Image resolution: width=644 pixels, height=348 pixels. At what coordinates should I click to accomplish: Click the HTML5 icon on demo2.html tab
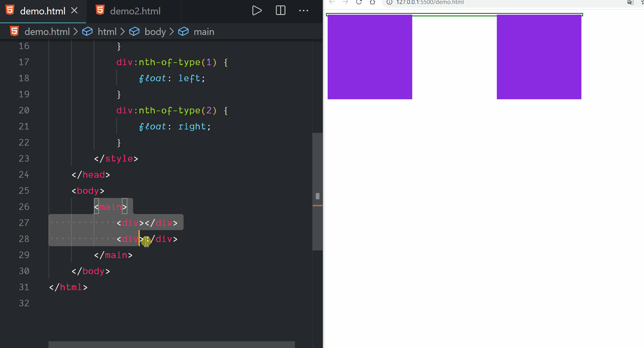[100, 10]
